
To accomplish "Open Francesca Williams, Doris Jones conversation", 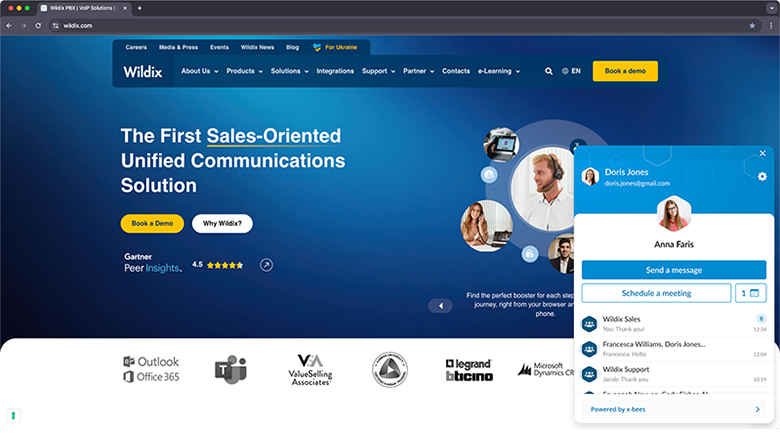I will point(674,349).
